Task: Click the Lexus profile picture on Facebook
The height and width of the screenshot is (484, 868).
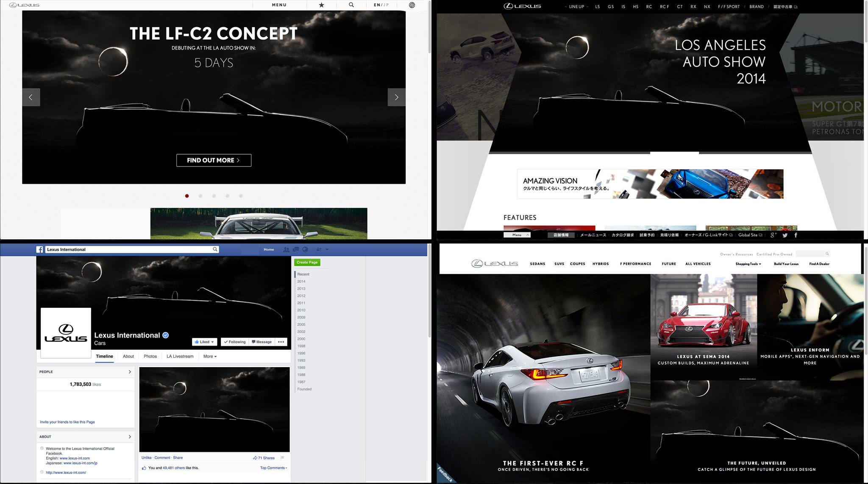Action: 66,333
